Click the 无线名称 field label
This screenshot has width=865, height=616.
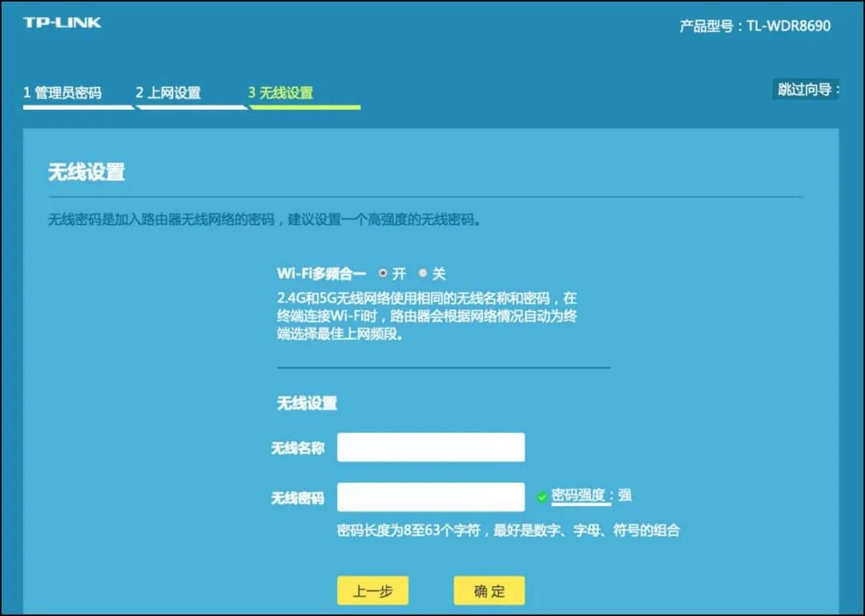tap(297, 449)
